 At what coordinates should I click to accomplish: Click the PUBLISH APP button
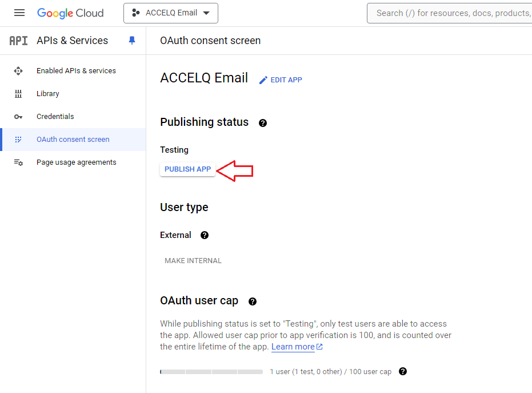click(x=187, y=169)
